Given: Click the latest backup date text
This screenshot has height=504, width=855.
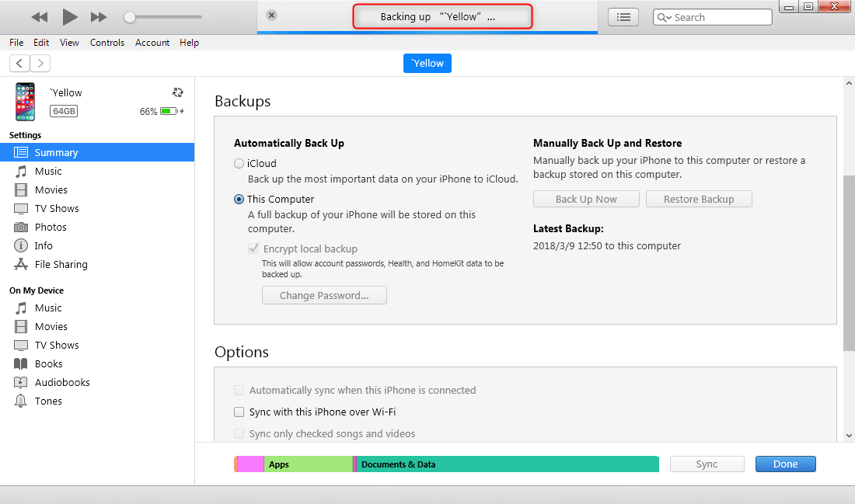Looking at the screenshot, I should click(607, 245).
